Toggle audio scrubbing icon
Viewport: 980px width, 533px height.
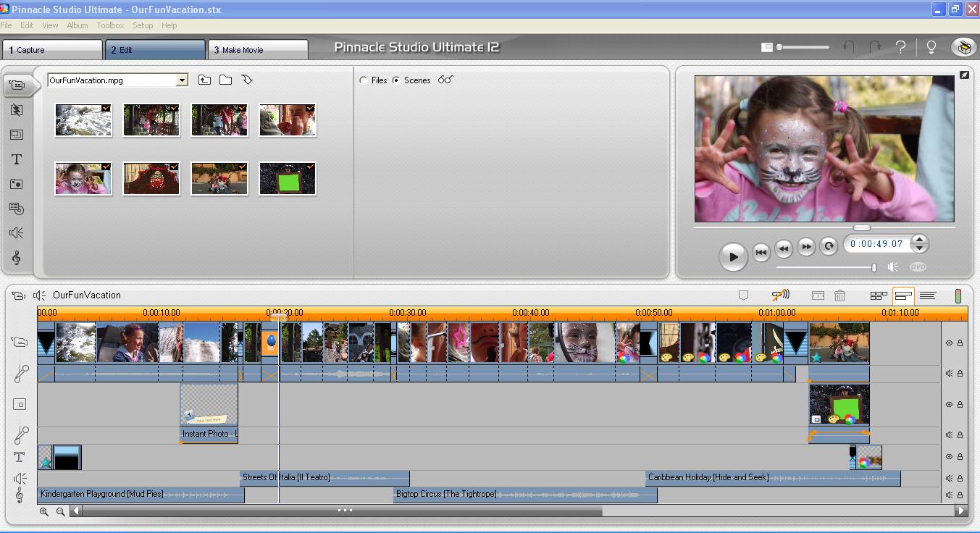[780, 295]
